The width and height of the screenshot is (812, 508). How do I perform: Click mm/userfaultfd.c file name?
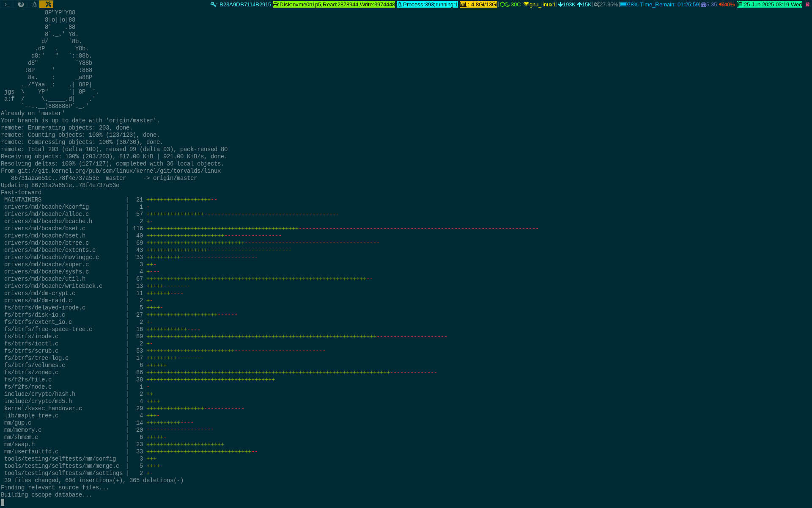(31, 452)
